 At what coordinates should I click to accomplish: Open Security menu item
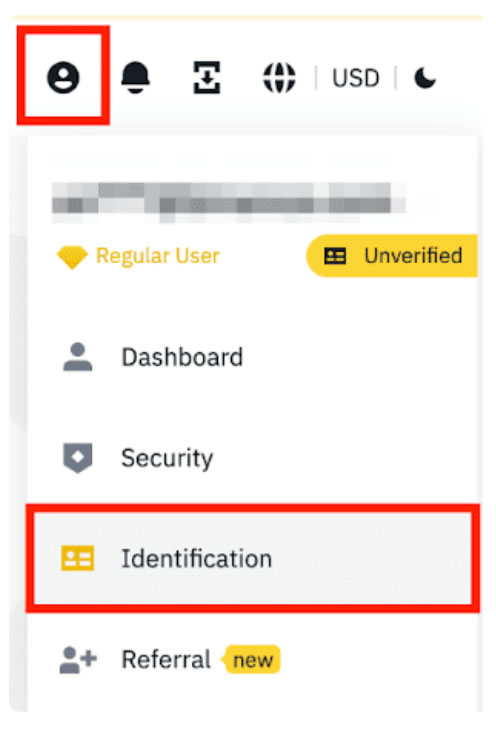pos(253,458)
